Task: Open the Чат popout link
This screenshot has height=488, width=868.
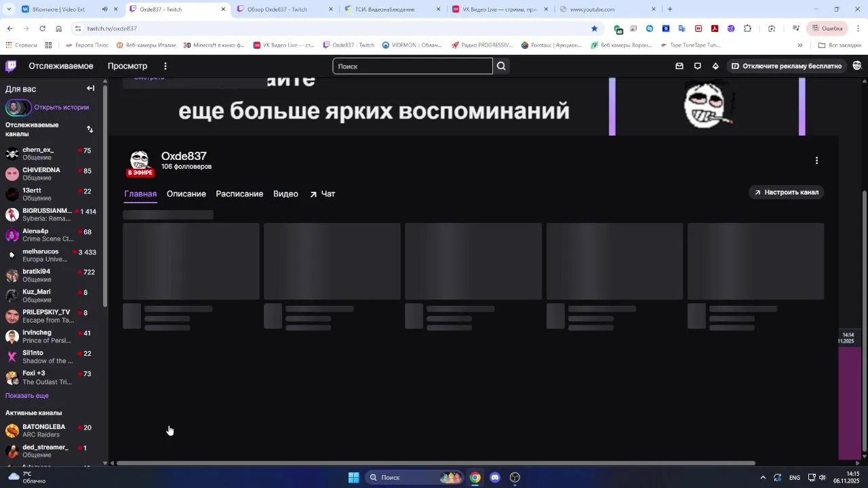Action: 323,194
